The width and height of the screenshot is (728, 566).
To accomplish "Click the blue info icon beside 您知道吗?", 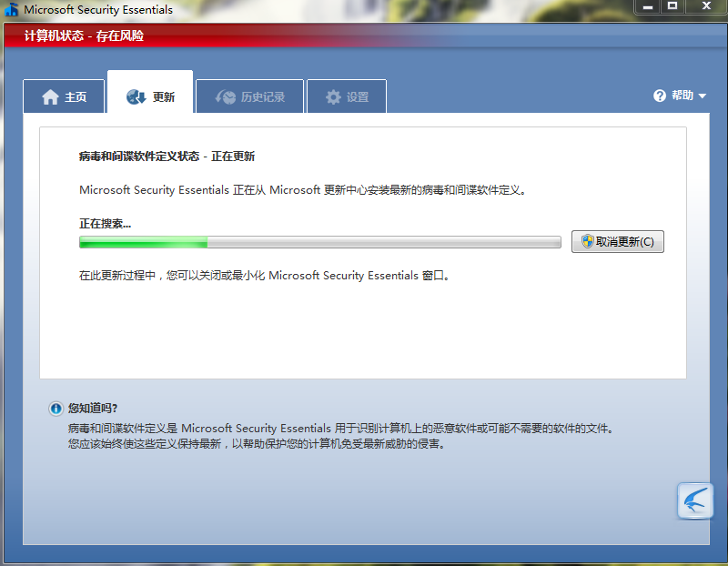I will 56,409.
